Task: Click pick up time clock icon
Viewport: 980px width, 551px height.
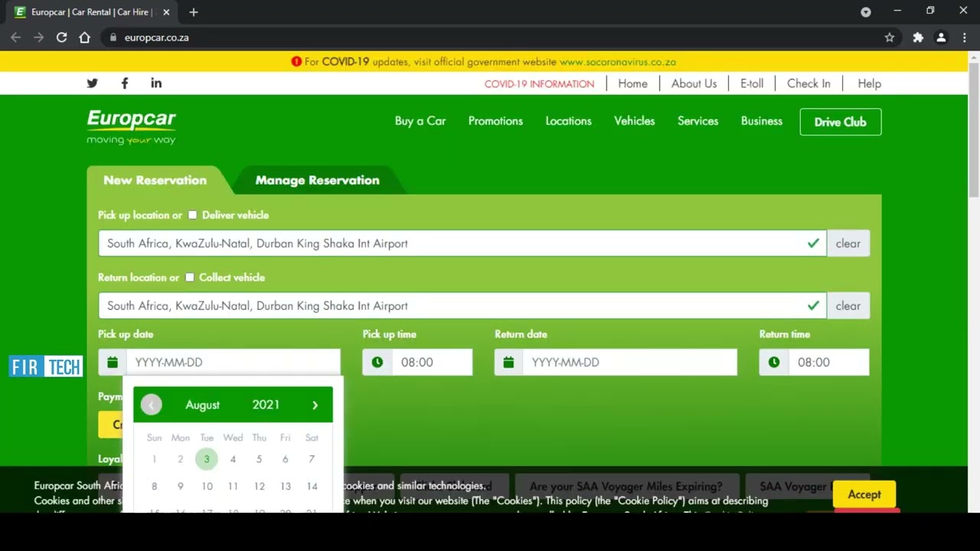Action: click(x=377, y=362)
